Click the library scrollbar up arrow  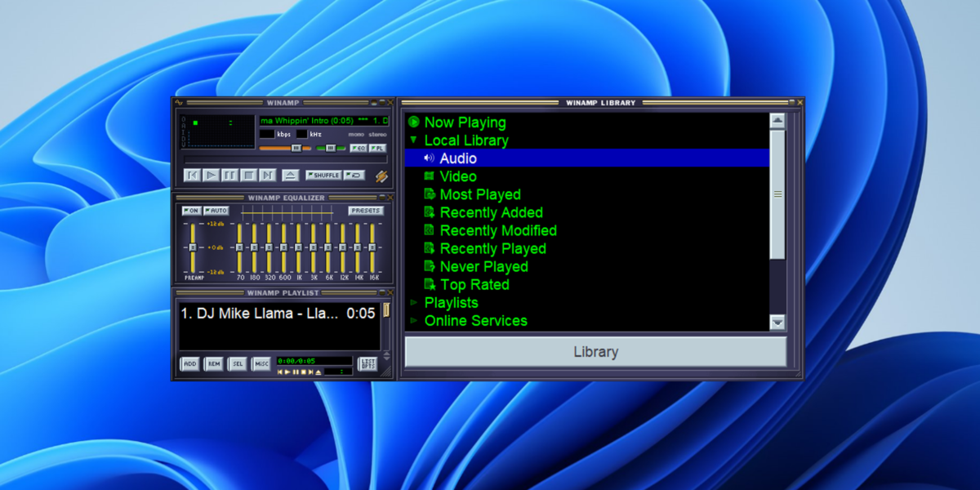(777, 122)
